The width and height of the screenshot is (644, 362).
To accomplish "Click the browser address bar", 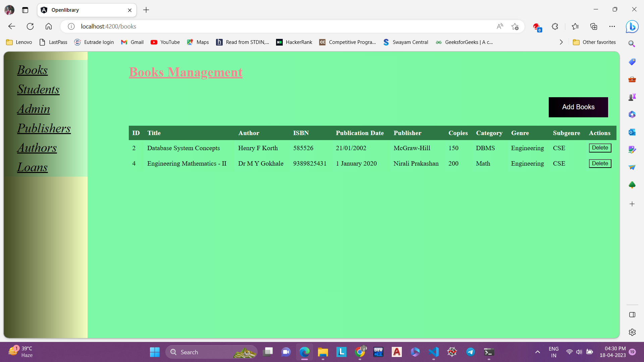I will [x=235, y=26].
